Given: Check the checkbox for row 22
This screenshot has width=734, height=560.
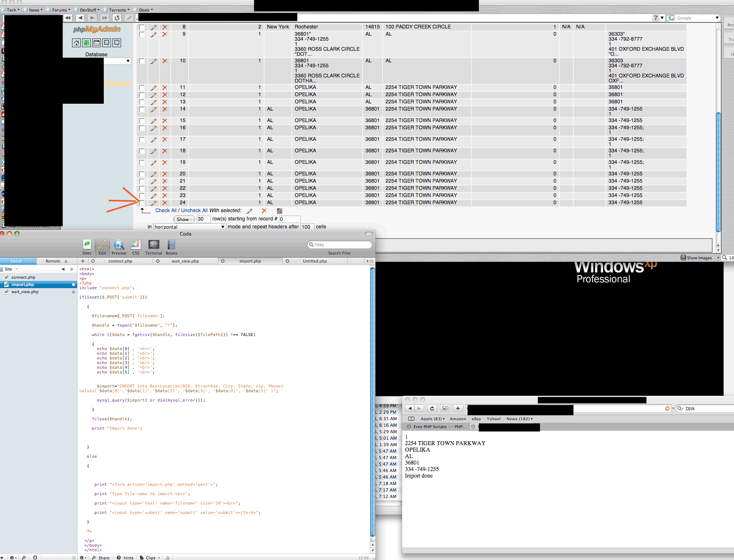Looking at the screenshot, I should [142, 188].
